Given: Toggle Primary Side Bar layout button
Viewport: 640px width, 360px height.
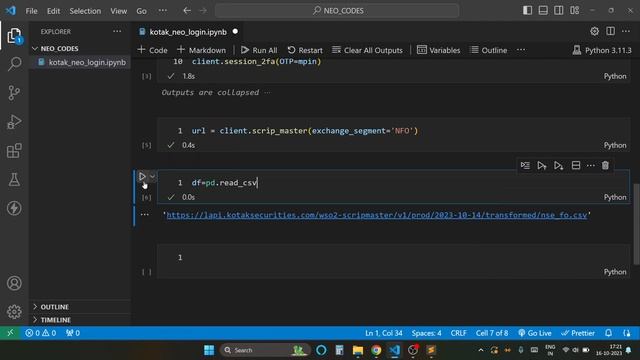Looking at the screenshot, I should (527, 10).
